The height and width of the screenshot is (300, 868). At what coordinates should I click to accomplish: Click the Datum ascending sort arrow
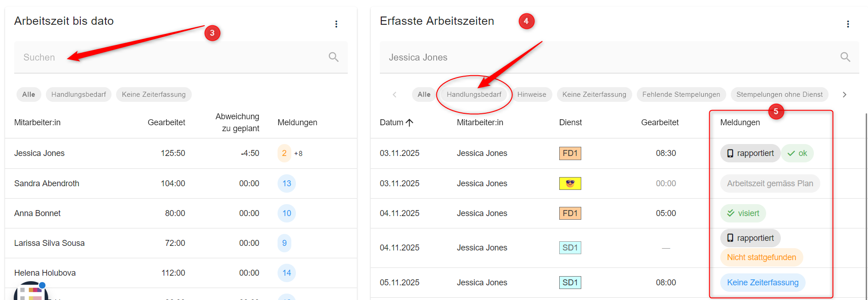[410, 122]
